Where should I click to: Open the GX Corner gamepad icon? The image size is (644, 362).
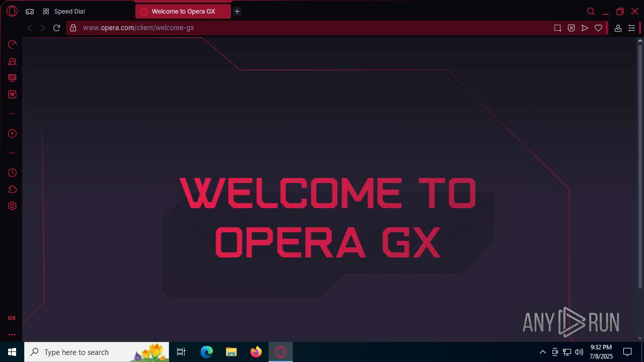pos(30,12)
